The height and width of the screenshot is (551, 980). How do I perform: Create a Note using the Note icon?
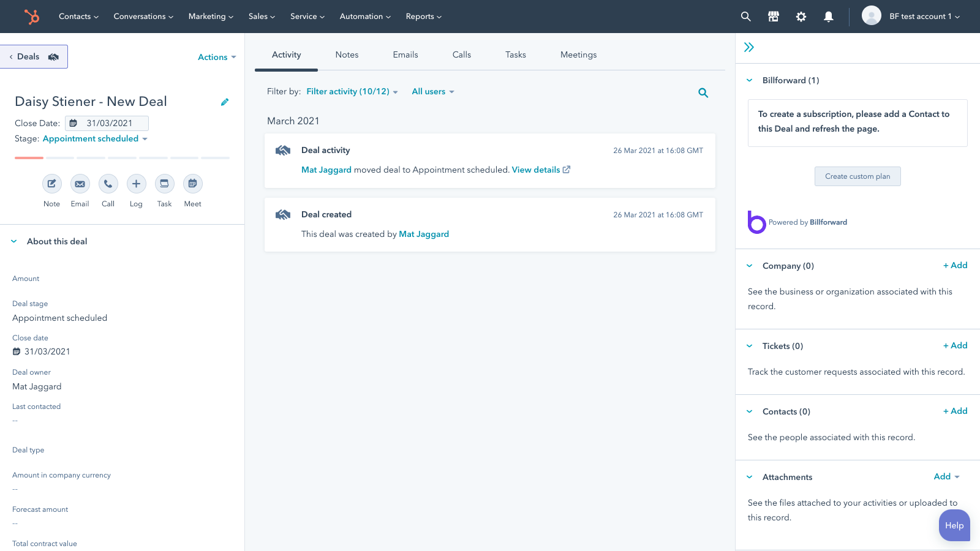click(51, 184)
